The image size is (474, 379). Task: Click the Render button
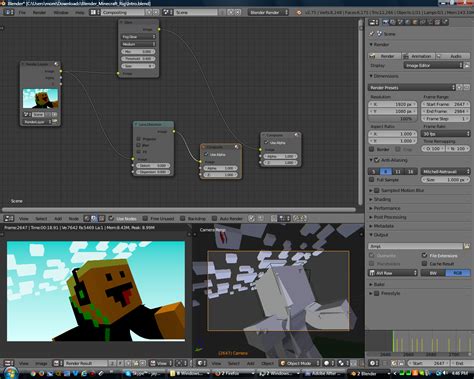tap(385, 56)
